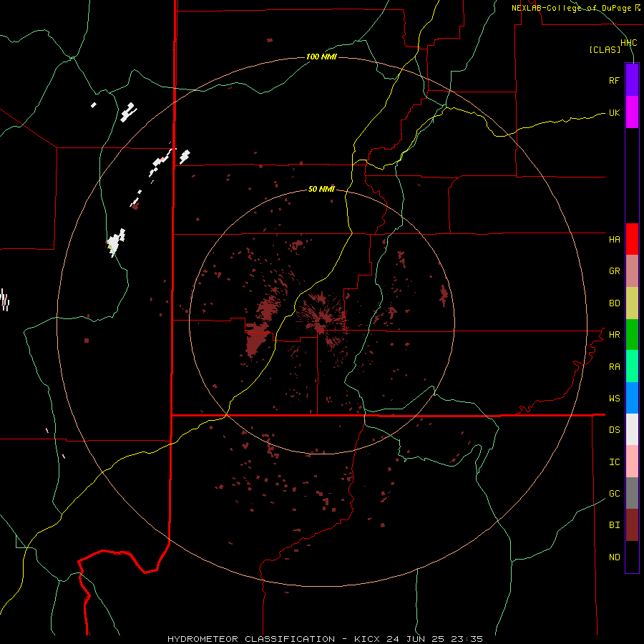Click the KICX radar site identifier
644x644 pixels.
(367, 639)
